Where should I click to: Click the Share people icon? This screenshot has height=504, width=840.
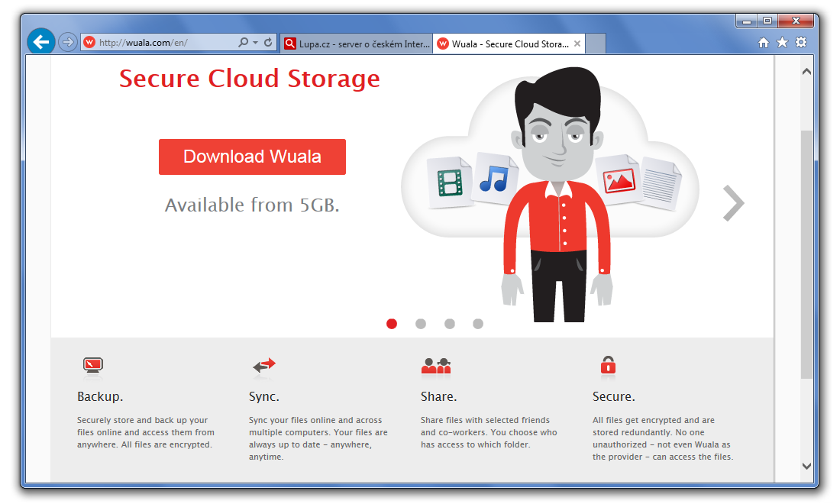point(436,366)
